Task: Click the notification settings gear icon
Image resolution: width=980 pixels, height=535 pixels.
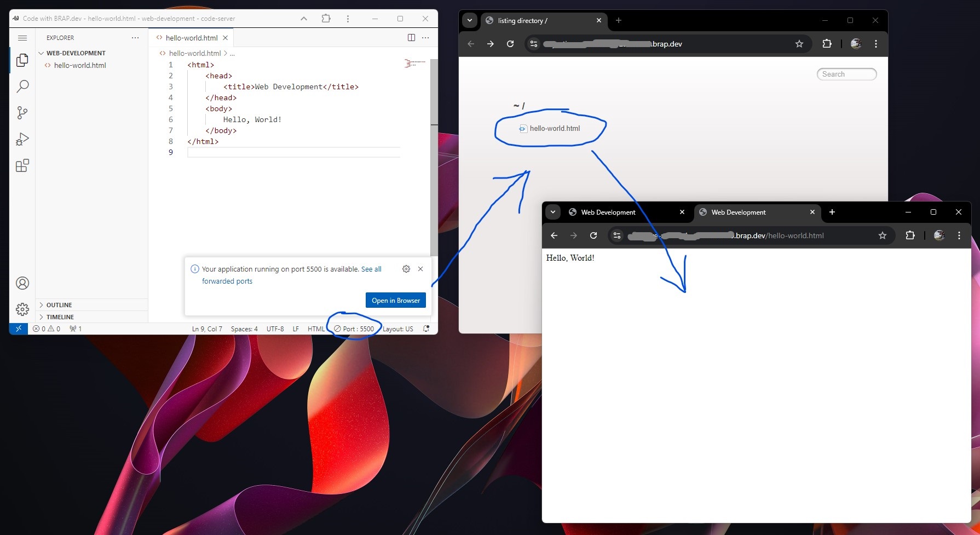Action: click(x=406, y=269)
